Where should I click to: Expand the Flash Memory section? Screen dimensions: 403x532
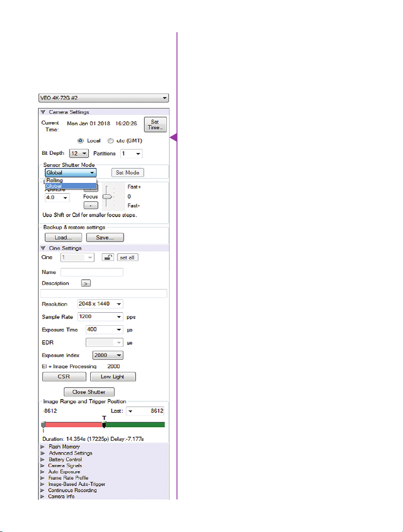pos(42,447)
